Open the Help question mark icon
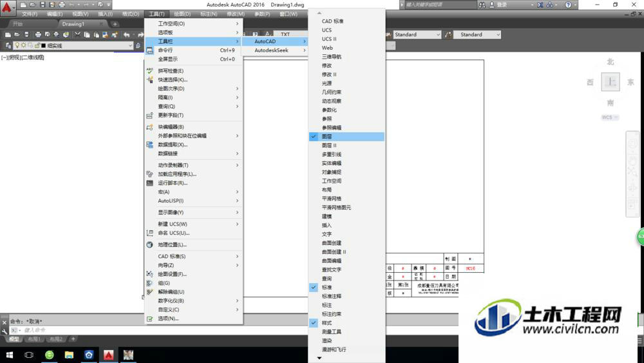This screenshot has width=644, height=363. [568, 5]
